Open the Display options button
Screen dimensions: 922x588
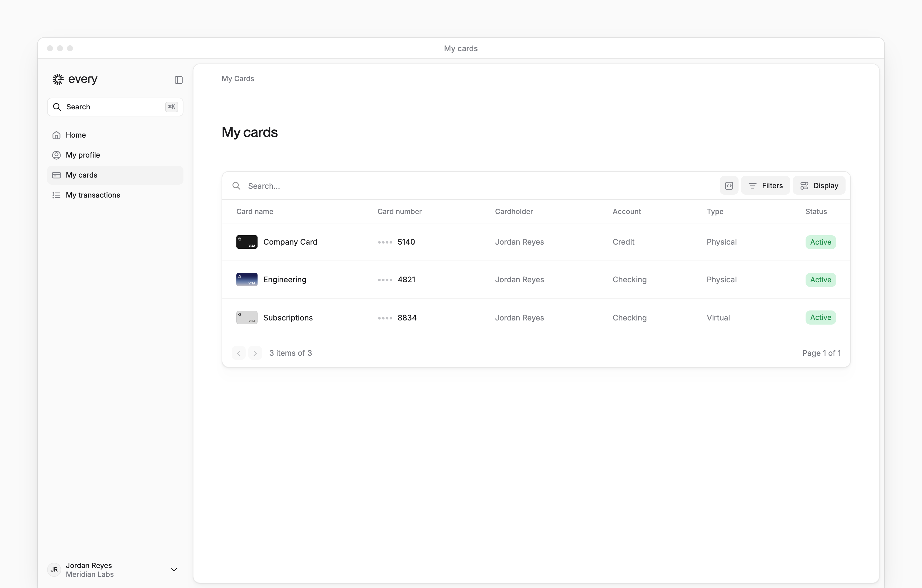pos(819,186)
